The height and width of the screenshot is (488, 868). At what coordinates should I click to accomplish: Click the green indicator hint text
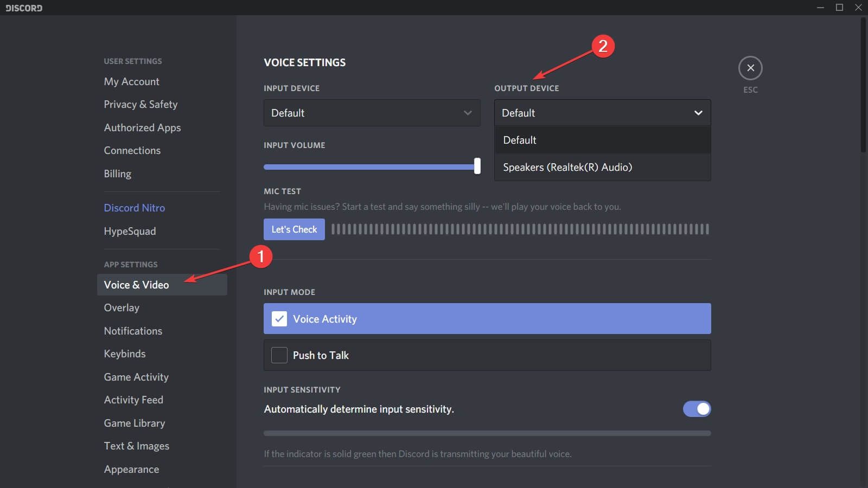click(x=418, y=454)
